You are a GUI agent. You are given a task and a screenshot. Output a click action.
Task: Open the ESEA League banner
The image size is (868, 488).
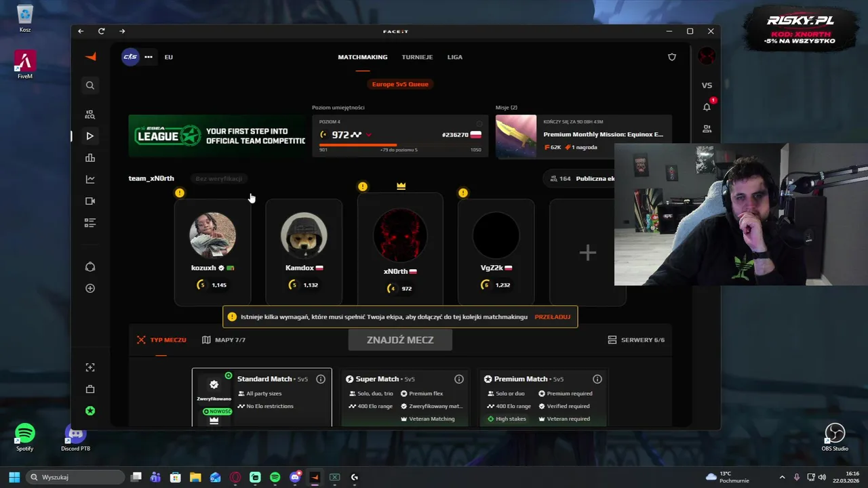[x=217, y=136]
